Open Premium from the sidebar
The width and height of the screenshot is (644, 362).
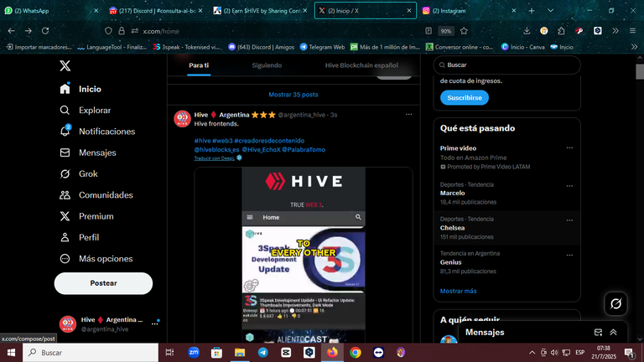[x=86, y=216]
